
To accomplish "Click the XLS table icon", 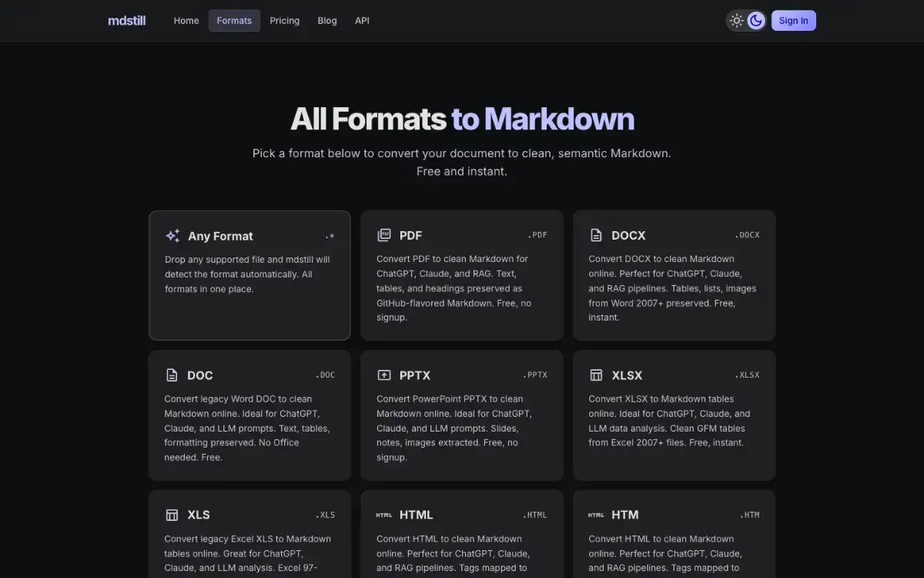I will click(x=172, y=515).
